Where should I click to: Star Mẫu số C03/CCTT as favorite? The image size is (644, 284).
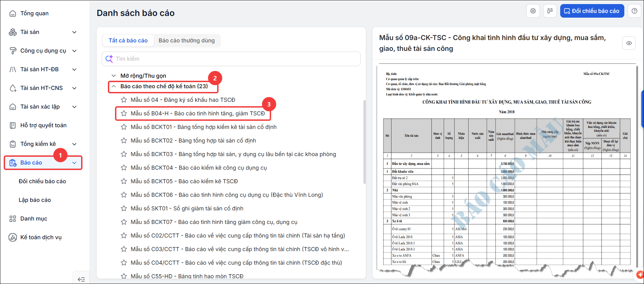[124, 249]
